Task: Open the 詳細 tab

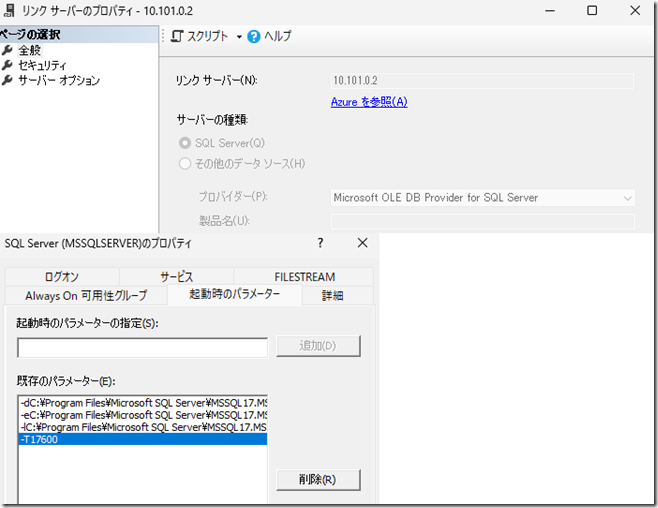Action: (332, 295)
